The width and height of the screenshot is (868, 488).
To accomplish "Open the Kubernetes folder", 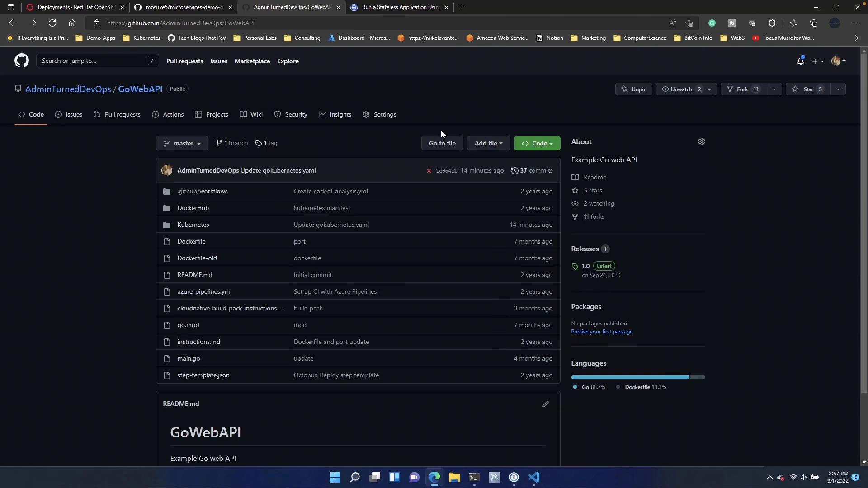I will [193, 225].
